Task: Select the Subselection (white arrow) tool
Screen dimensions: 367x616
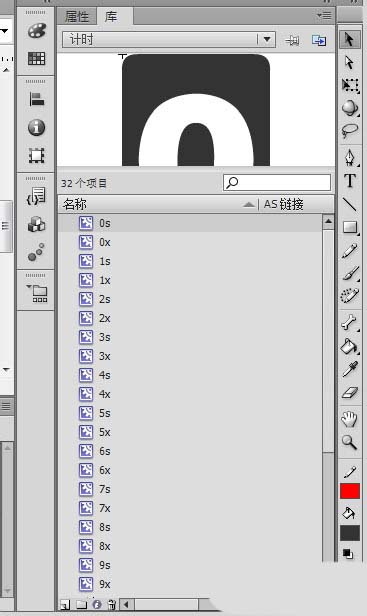Action: 349,62
